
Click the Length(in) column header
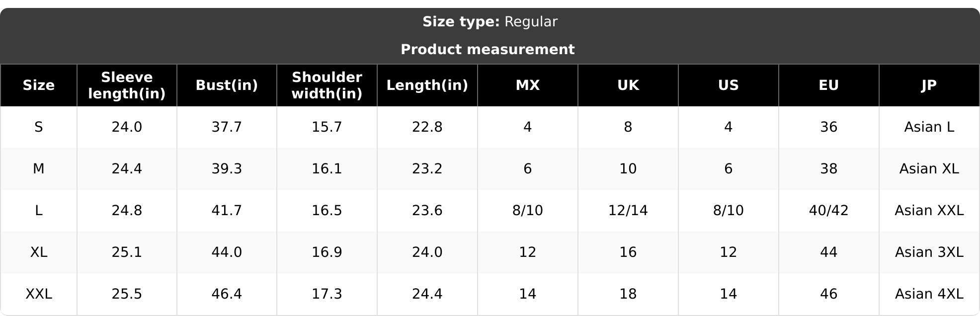[x=427, y=85]
